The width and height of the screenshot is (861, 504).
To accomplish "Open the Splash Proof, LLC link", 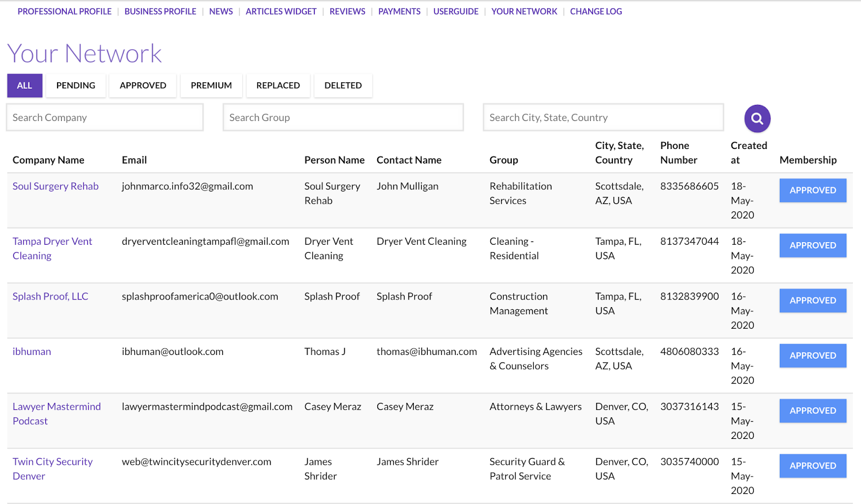I will 51,296.
